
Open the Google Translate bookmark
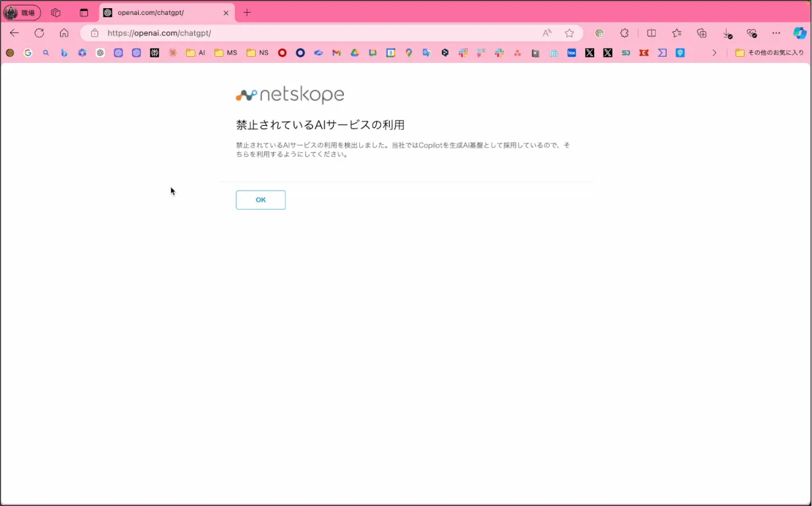tap(426, 53)
